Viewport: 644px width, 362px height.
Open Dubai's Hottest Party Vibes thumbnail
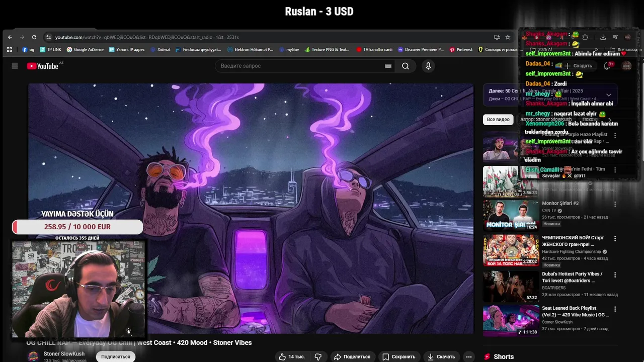point(511,286)
